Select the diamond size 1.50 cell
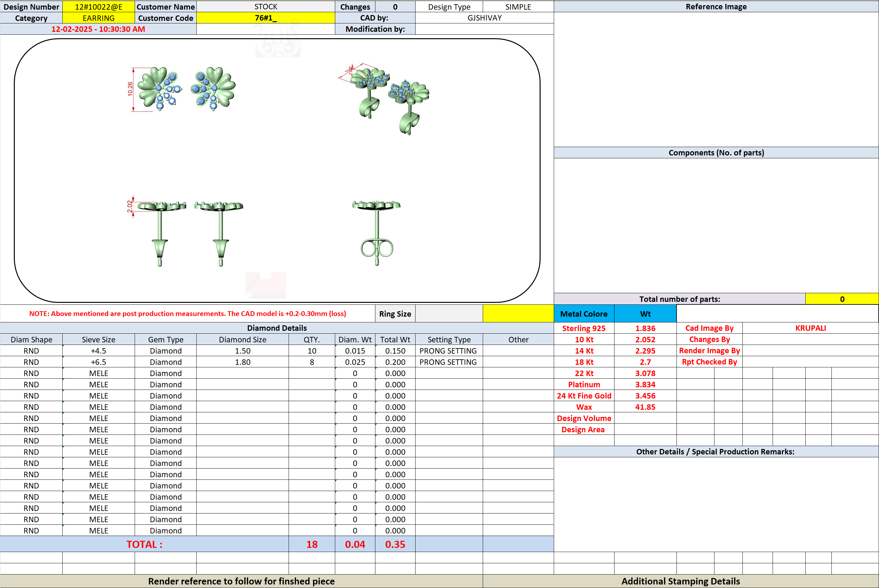The width and height of the screenshot is (879, 588). coord(242,351)
